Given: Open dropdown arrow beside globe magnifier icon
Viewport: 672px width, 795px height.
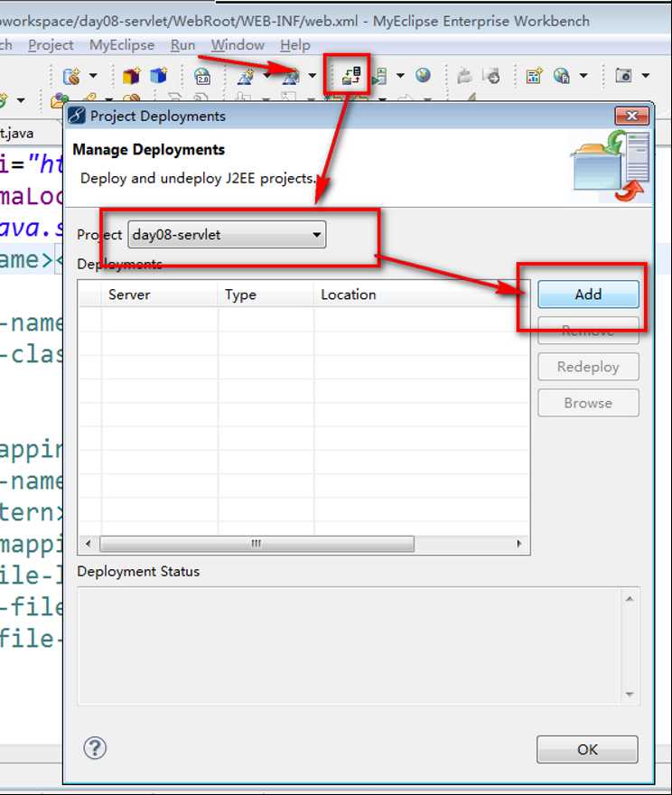Looking at the screenshot, I should pos(583,76).
